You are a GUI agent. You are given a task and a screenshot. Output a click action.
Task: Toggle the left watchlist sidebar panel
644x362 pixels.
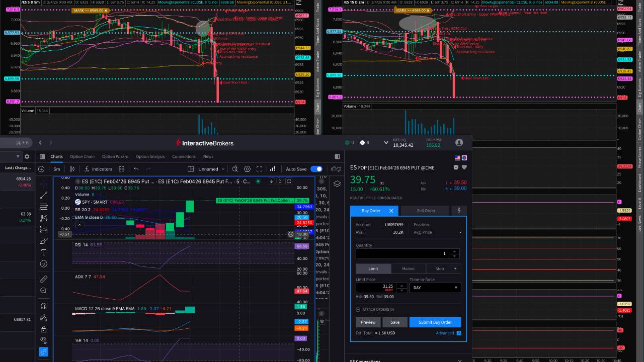(42, 156)
